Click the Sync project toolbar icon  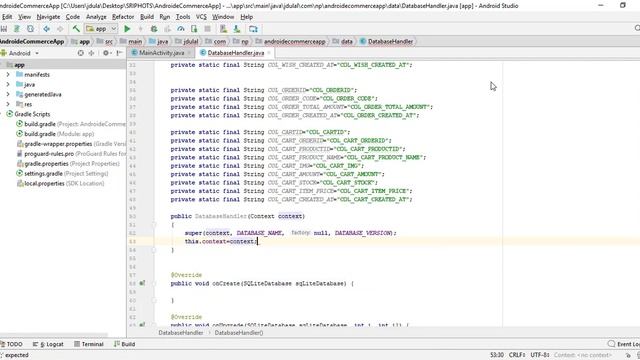(17, 29)
